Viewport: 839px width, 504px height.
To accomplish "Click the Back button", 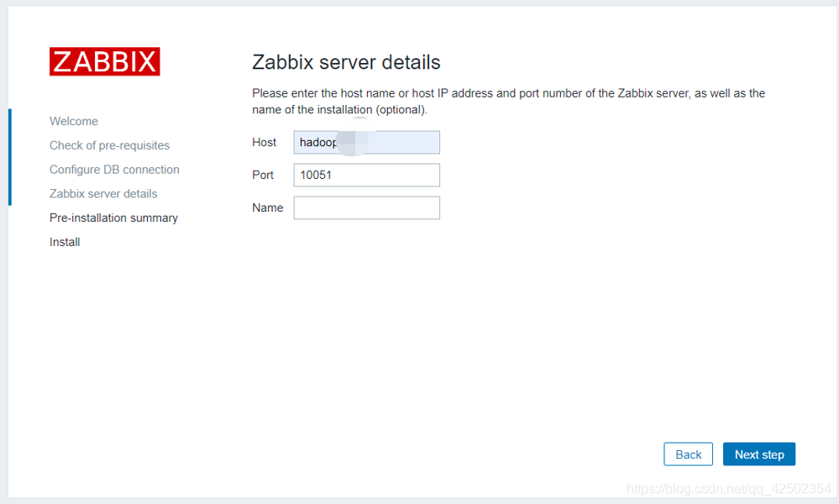I will point(688,454).
